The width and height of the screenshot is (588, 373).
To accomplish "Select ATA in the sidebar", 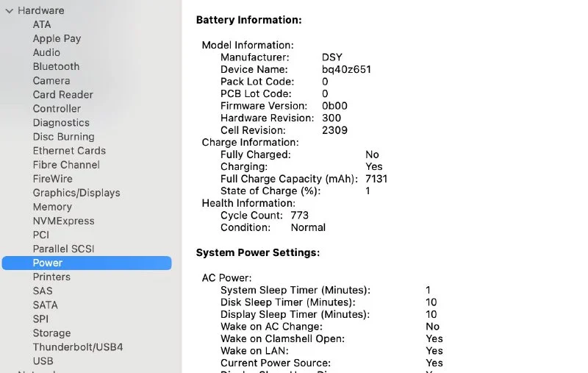I will pos(42,24).
